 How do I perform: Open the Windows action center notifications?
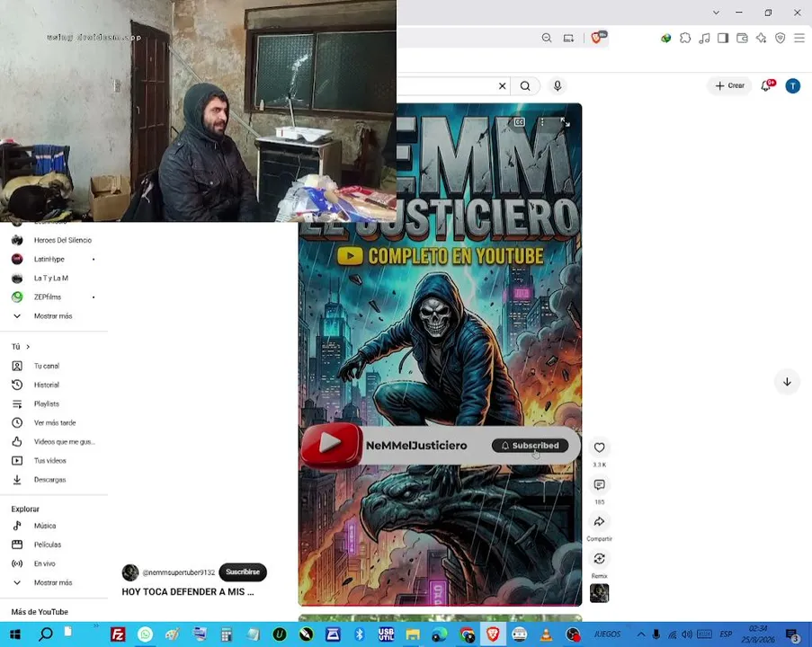click(792, 635)
